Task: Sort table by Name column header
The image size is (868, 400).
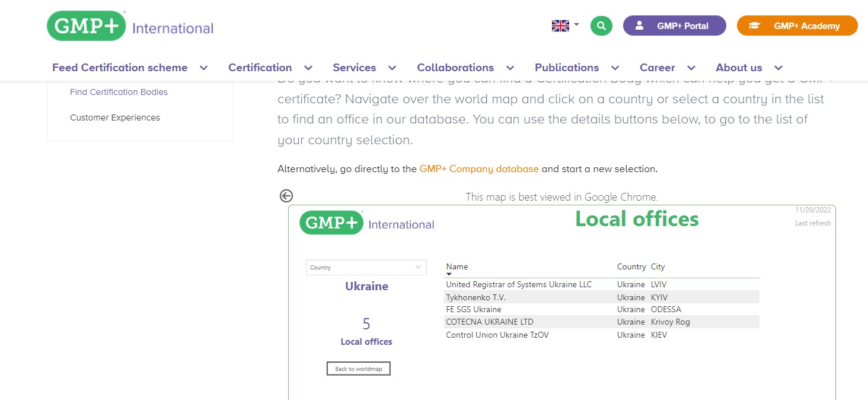Action: tap(457, 267)
